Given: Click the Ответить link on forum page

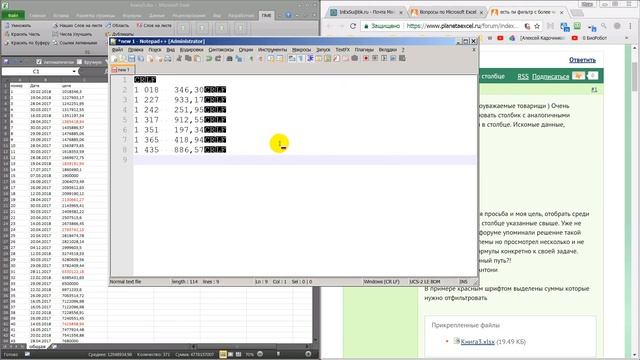Looking at the screenshot, I should click(x=582, y=60).
